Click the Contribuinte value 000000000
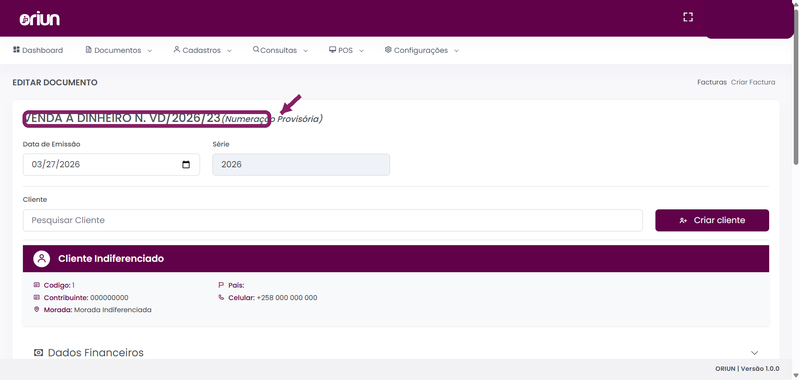The image size is (800, 380). tap(109, 297)
